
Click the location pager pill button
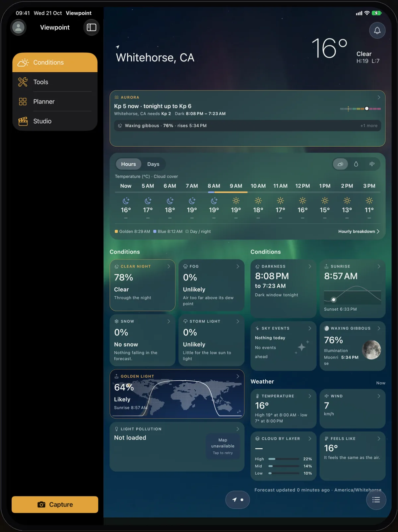tap(237, 499)
